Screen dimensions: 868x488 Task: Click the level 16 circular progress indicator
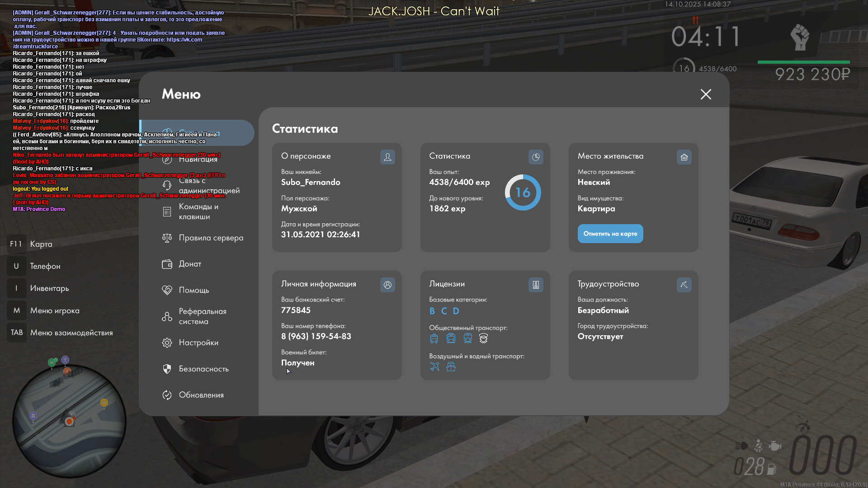[x=523, y=192]
